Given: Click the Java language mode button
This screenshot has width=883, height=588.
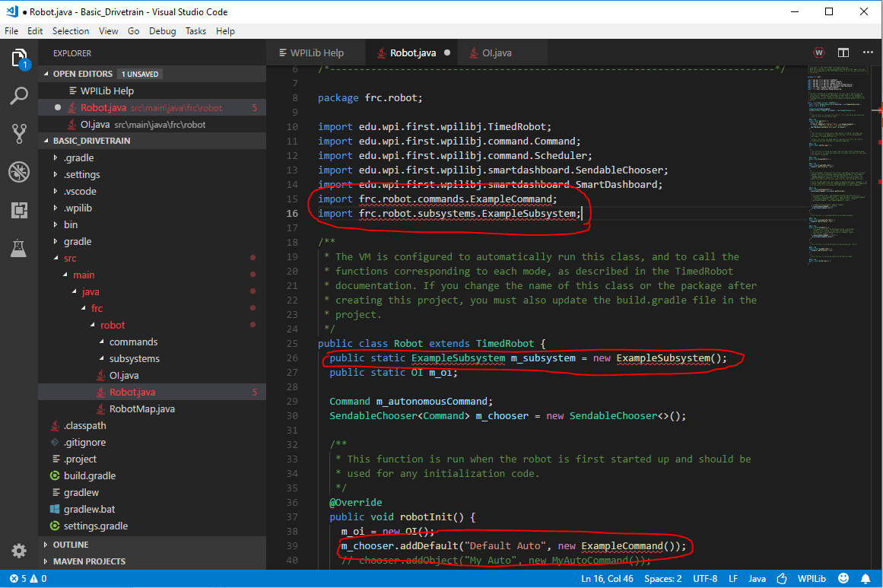Looking at the screenshot, I should [757, 579].
